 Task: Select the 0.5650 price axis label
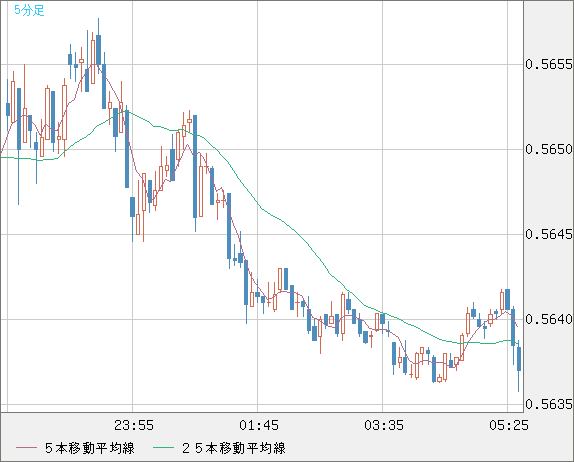point(549,149)
